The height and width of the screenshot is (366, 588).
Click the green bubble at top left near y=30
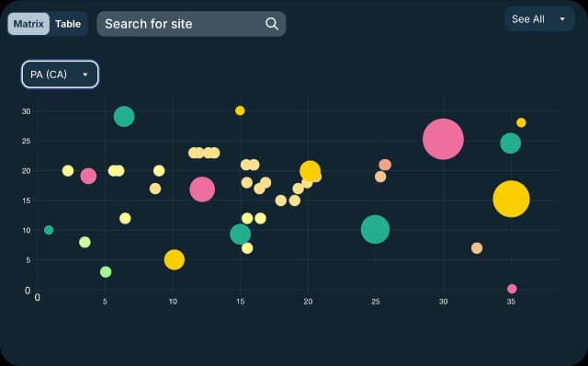124,117
